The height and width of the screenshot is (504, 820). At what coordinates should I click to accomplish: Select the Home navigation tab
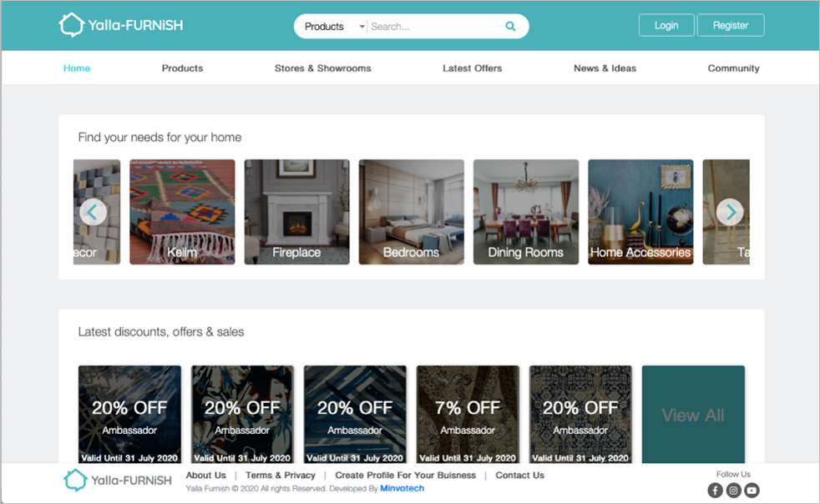(x=77, y=68)
